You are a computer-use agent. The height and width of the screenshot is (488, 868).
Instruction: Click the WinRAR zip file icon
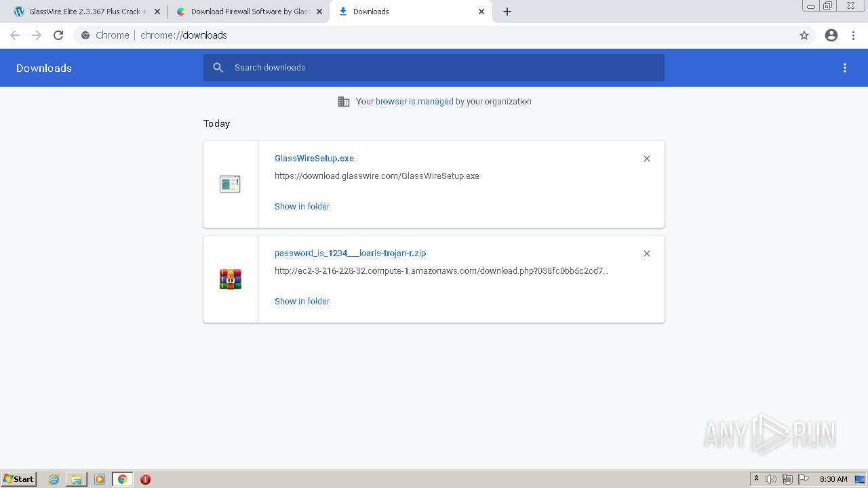231,279
